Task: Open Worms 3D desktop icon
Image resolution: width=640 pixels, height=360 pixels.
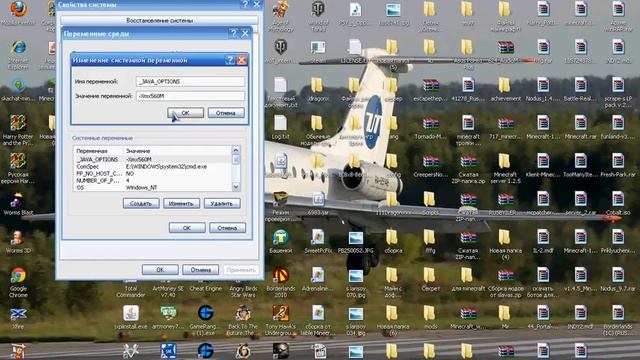Action: [x=18, y=242]
